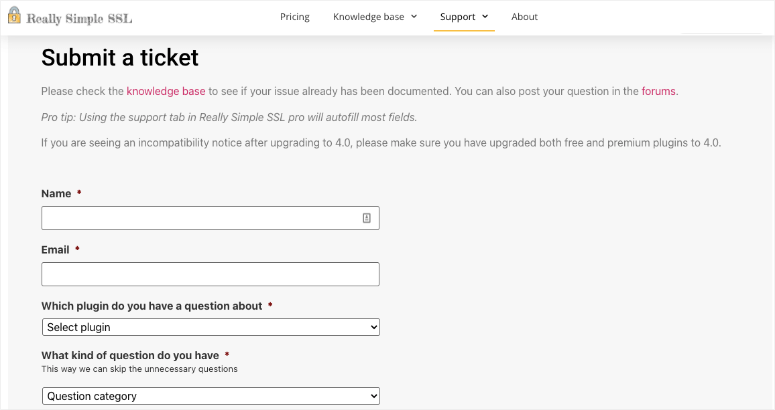775x410 pixels.
Task: Focus the Email input field
Action: coord(211,274)
